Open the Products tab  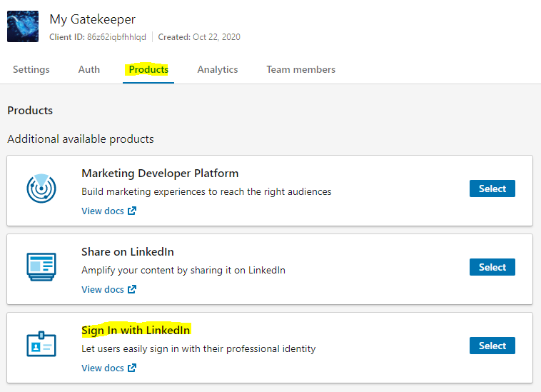click(148, 70)
